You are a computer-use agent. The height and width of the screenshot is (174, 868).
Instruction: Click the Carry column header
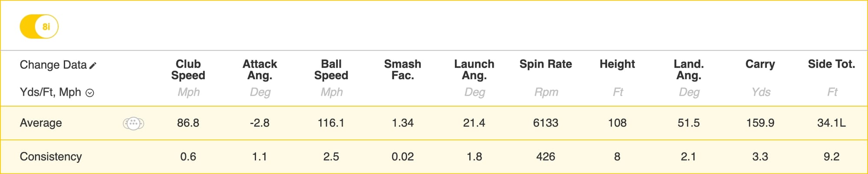pyautogui.click(x=760, y=64)
